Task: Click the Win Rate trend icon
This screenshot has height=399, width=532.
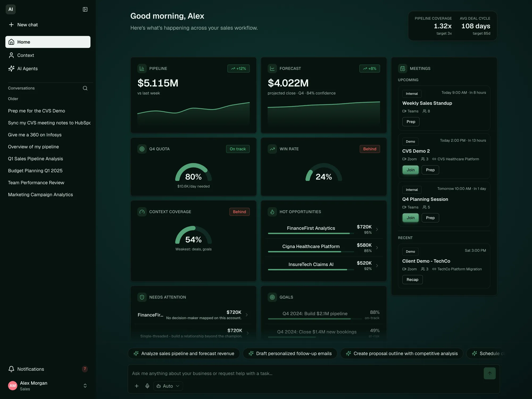Action: point(272,149)
